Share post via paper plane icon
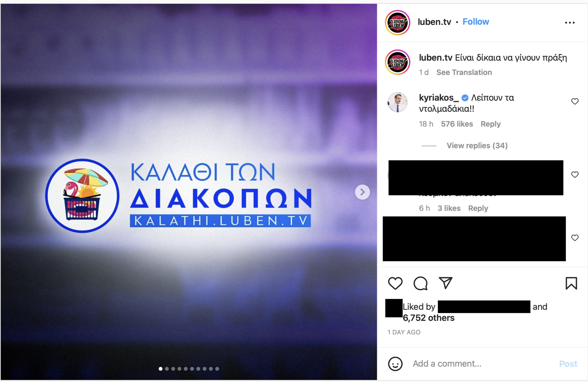 coord(446,283)
